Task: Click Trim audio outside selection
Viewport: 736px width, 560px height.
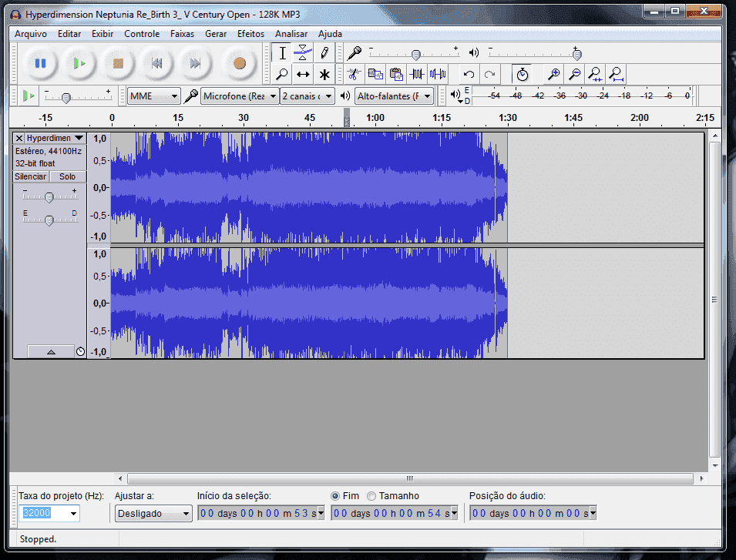Action: [x=417, y=74]
